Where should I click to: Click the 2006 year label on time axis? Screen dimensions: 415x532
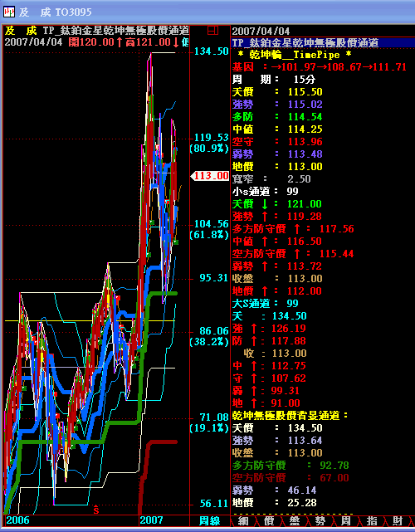point(17,520)
